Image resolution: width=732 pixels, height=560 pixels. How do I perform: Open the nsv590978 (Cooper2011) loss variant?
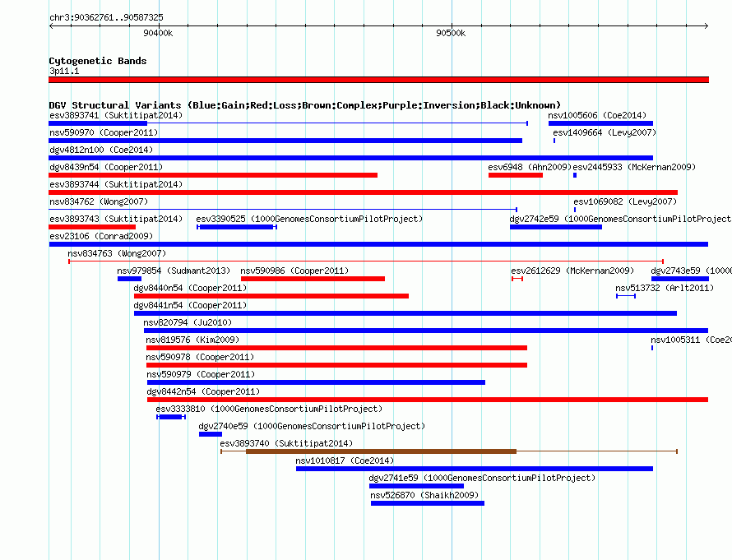(x=336, y=365)
